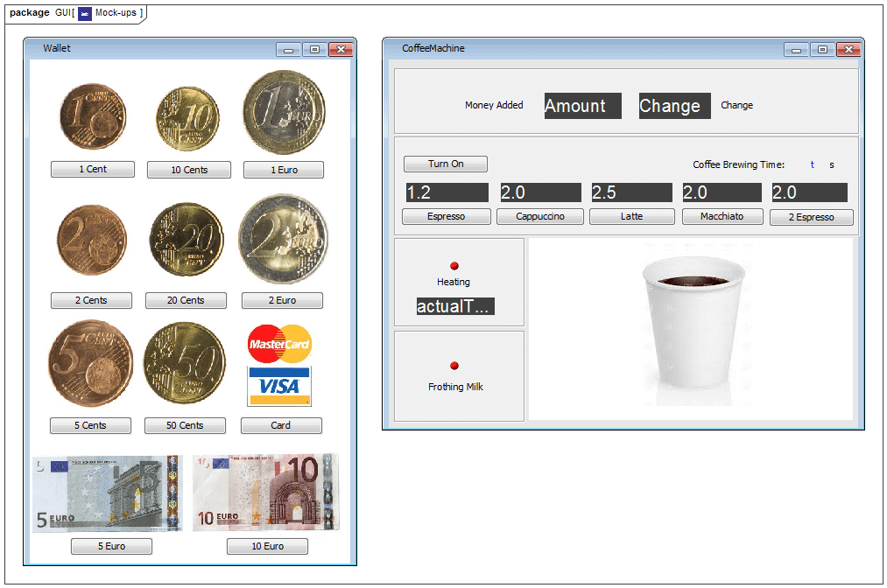Viewport: 887px width, 588px height.
Task: Click the 5 Euro banknote image
Action: click(x=108, y=493)
